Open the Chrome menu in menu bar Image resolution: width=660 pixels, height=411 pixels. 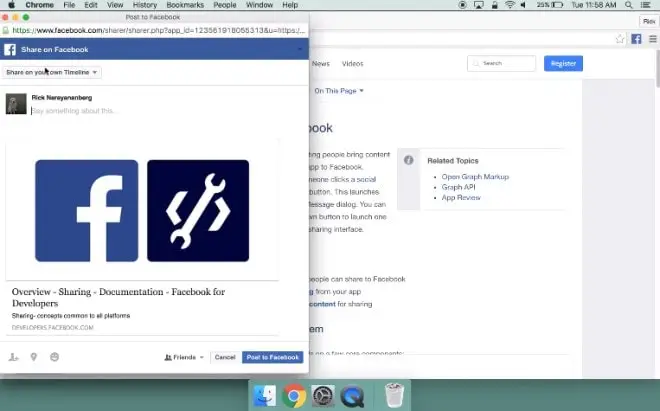[40, 5]
